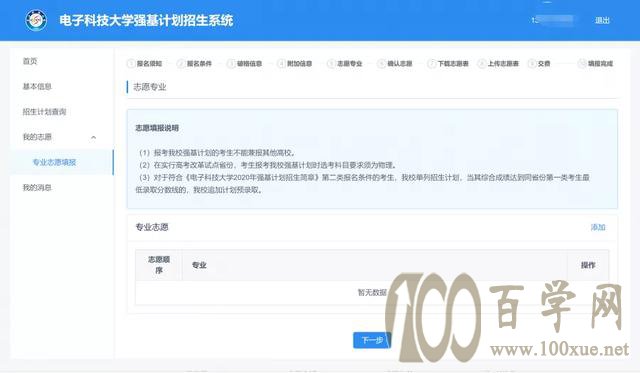Screen dimensions: 640x373
Task: Select 我的志愿 sidebar menu item
Action: (x=37, y=137)
